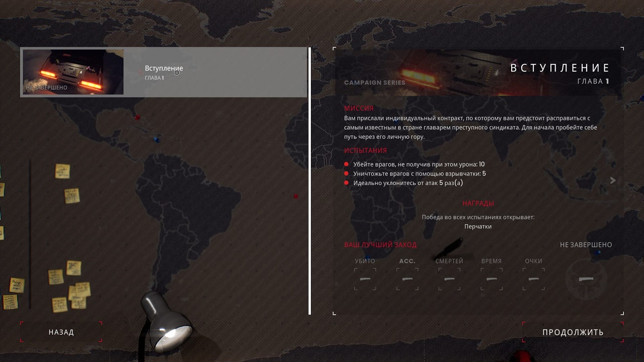Screen dimensions: 644x362
Task: Click the Вступление Глава 1 list title
Action: pos(164,72)
